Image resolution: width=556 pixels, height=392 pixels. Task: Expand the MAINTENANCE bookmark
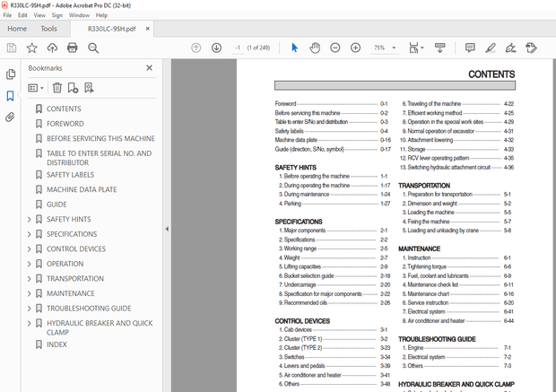tap(30, 294)
